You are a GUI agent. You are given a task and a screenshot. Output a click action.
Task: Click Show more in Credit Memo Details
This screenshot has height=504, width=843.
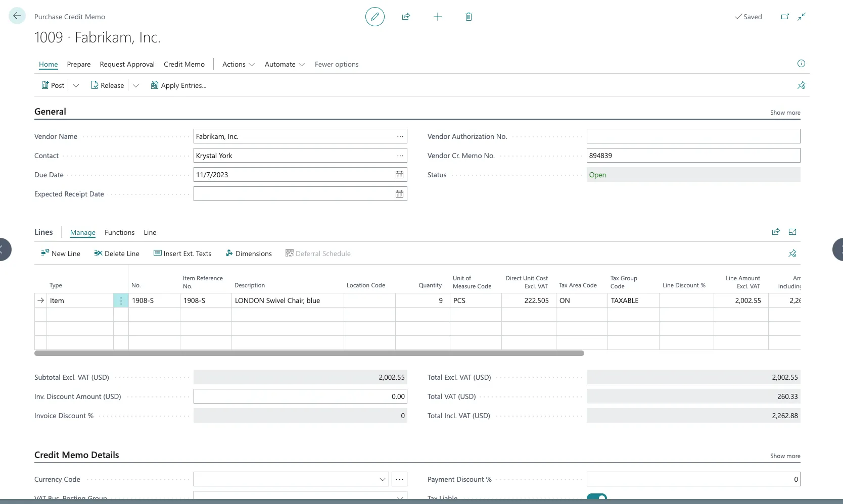click(785, 456)
